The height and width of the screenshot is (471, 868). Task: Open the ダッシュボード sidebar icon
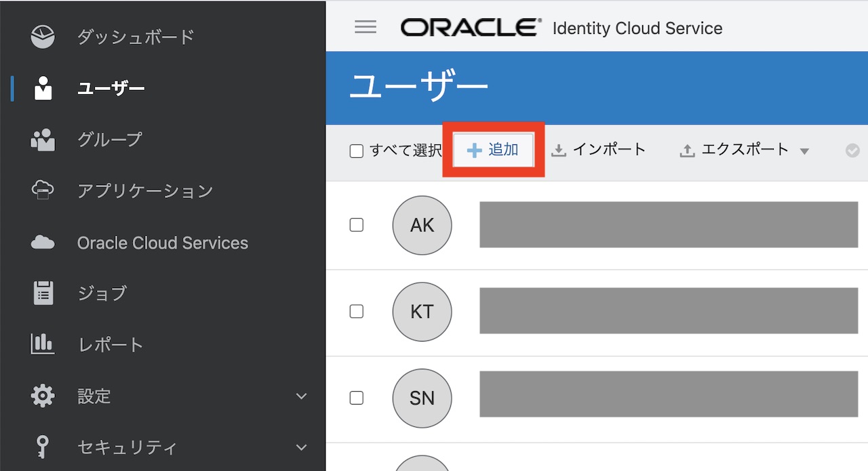42,37
